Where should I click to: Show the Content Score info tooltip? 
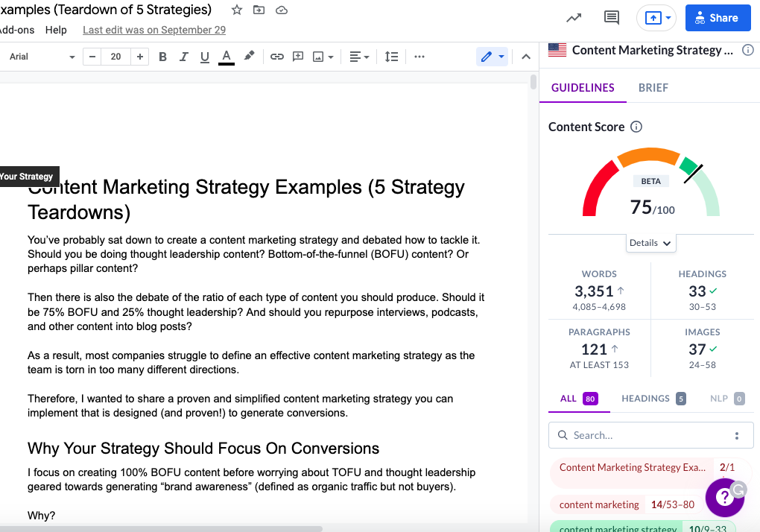(x=636, y=127)
